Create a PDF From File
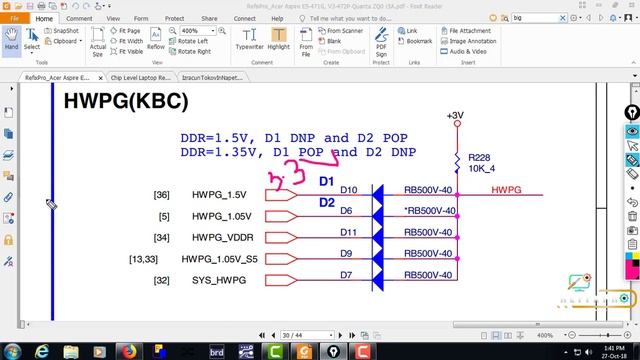 (306, 42)
